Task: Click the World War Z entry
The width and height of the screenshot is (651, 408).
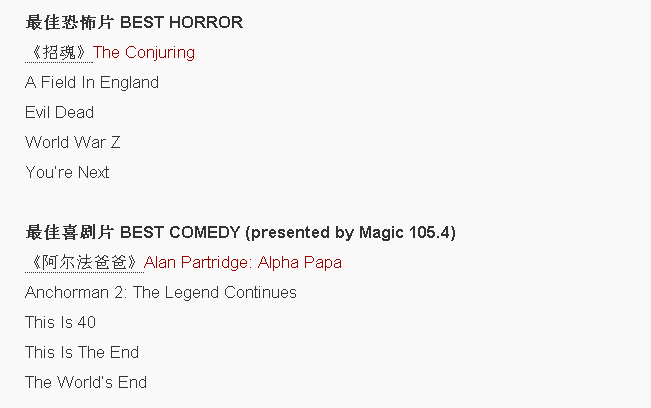Action: pos(73,142)
